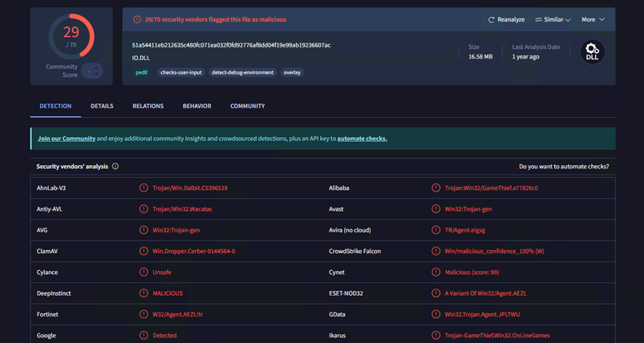This screenshot has height=343, width=644.
Task: Click the ESET-NOD32 vendor name
Action: tap(346, 293)
